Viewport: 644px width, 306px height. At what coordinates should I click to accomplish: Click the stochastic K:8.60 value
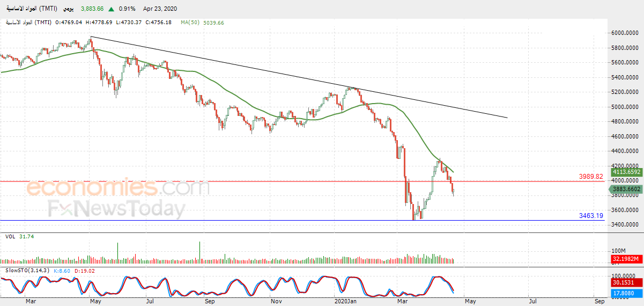[61, 270]
